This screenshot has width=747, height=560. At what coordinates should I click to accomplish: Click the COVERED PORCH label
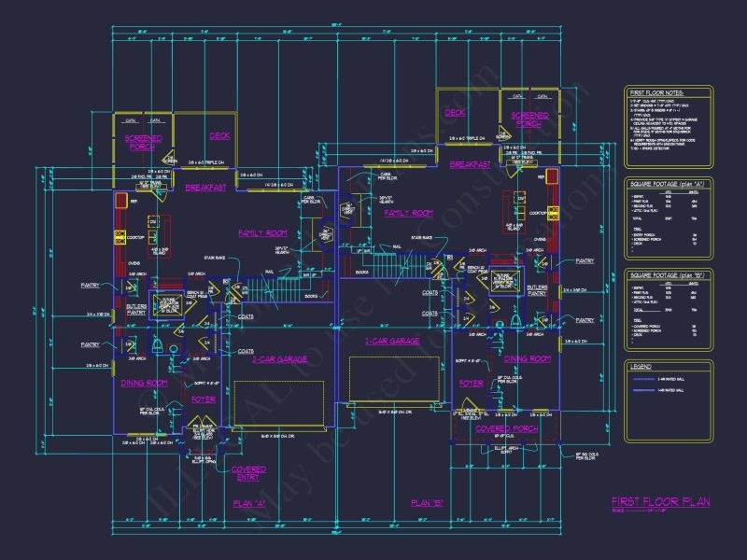point(506,428)
